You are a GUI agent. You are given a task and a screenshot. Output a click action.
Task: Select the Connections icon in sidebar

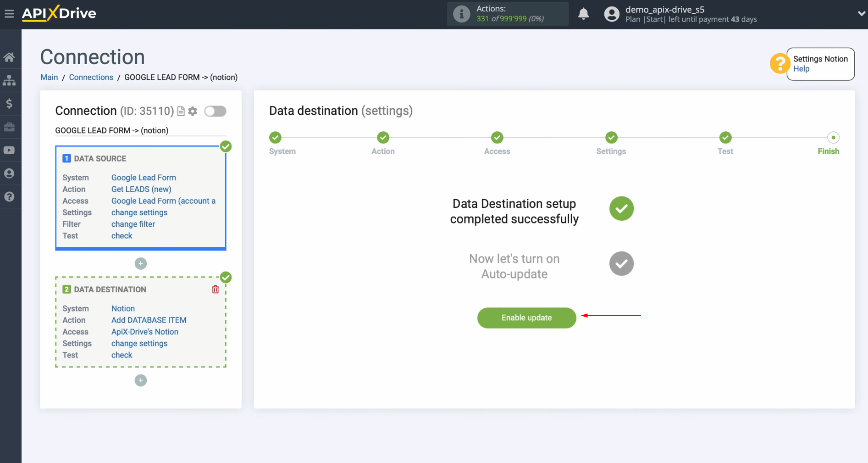click(10, 80)
